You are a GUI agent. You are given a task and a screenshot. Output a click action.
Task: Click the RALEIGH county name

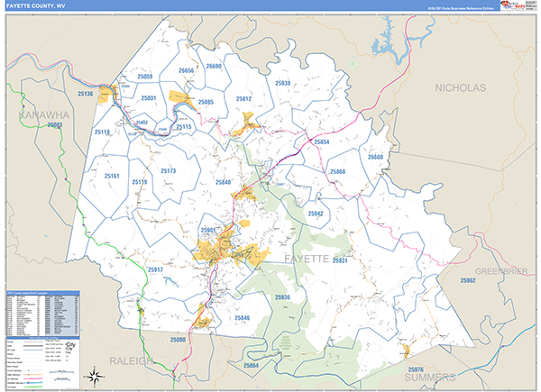(131, 361)
